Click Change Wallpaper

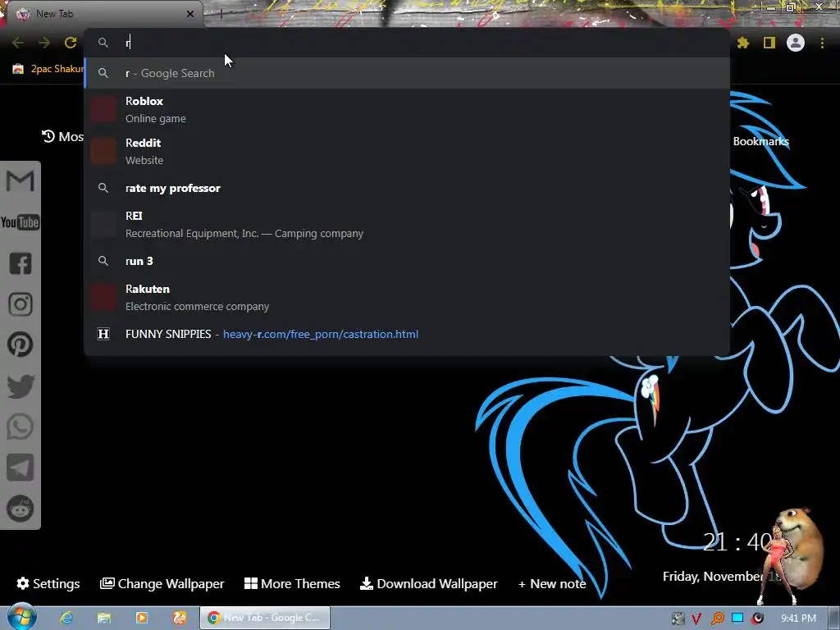click(x=162, y=583)
